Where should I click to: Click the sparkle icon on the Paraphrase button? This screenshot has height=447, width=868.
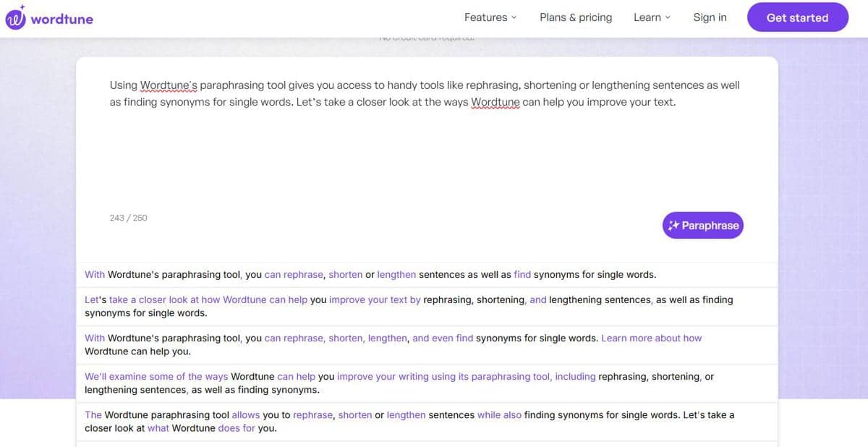(673, 226)
